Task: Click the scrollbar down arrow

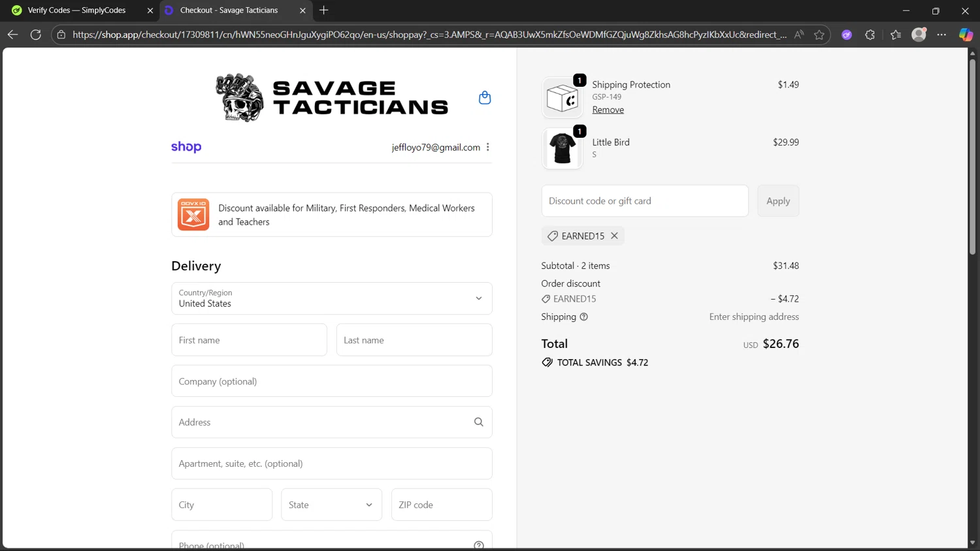Action: (x=972, y=543)
